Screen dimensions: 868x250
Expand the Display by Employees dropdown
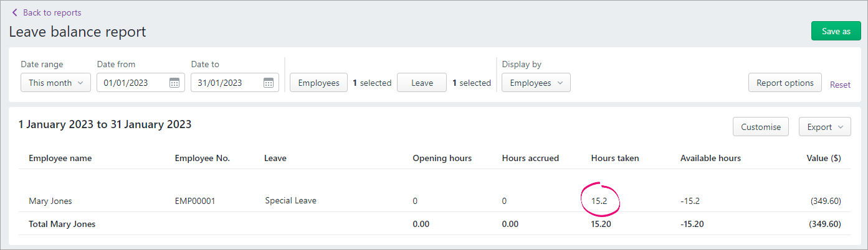click(536, 83)
